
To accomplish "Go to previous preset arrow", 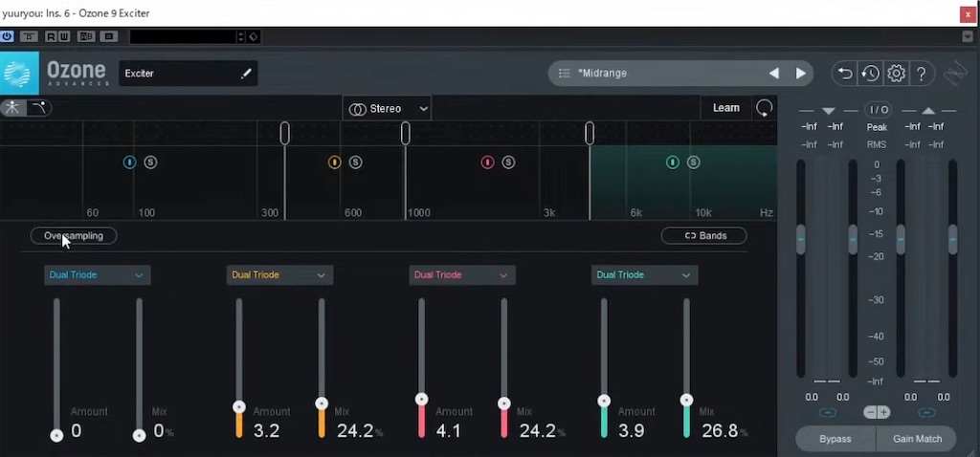I will (773, 73).
